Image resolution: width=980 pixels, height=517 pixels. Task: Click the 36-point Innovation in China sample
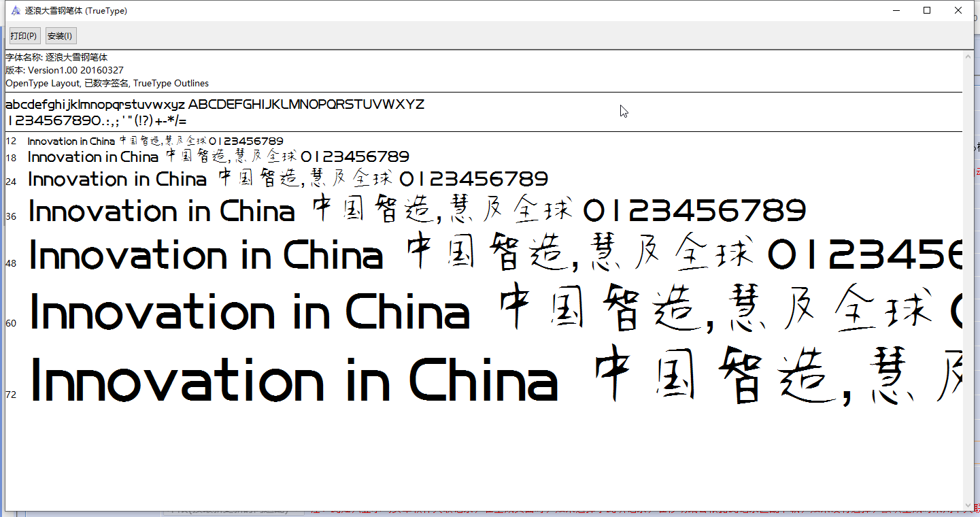(417, 210)
